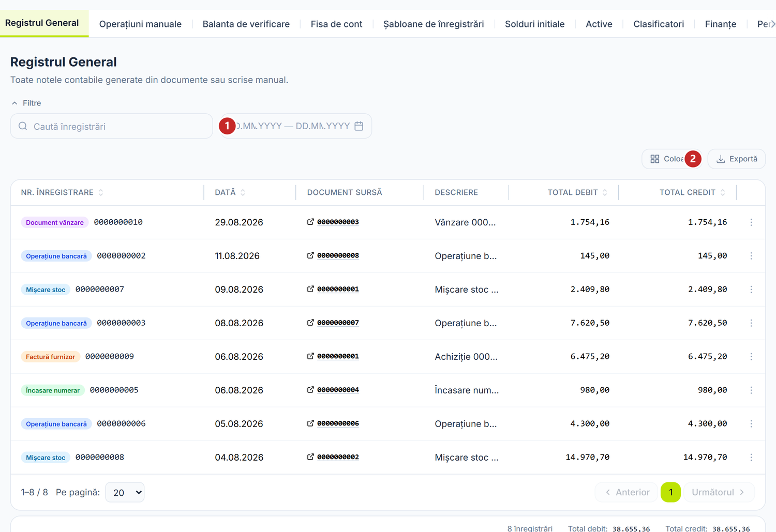Image resolution: width=776 pixels, height=532 pixels.
Task: Click sort arrows on Total Debit column
Action: click(605, 192)
